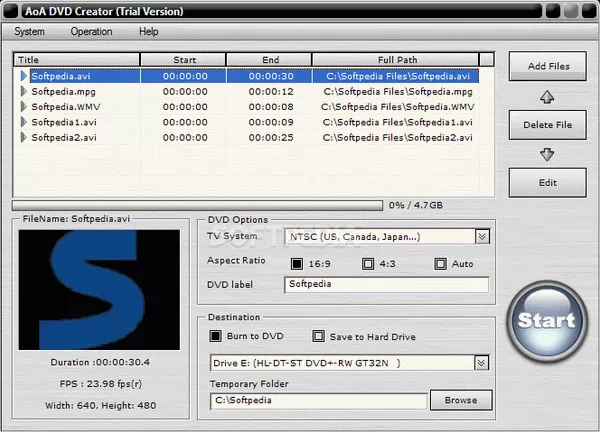Image resolution: width=600 pixels, height=432 pixels.
Task: Click the Add Files button
Action: (x=547, y=67)
